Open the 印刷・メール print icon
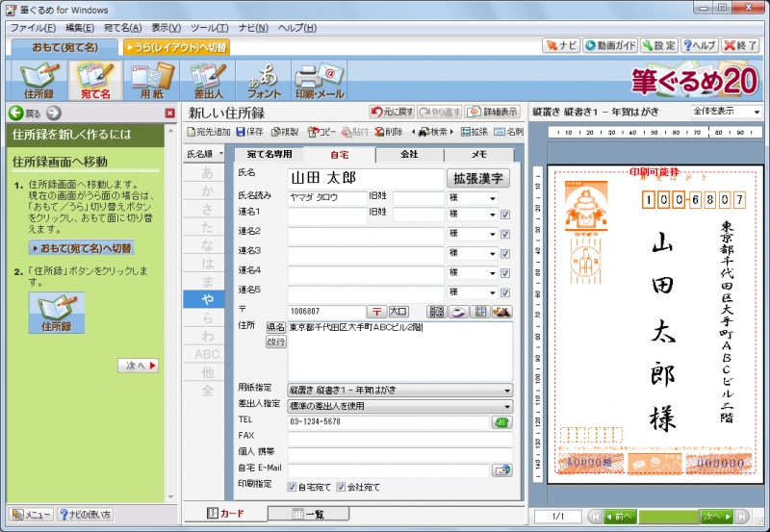This screenshot has height=532, width=770. point(320,81)
